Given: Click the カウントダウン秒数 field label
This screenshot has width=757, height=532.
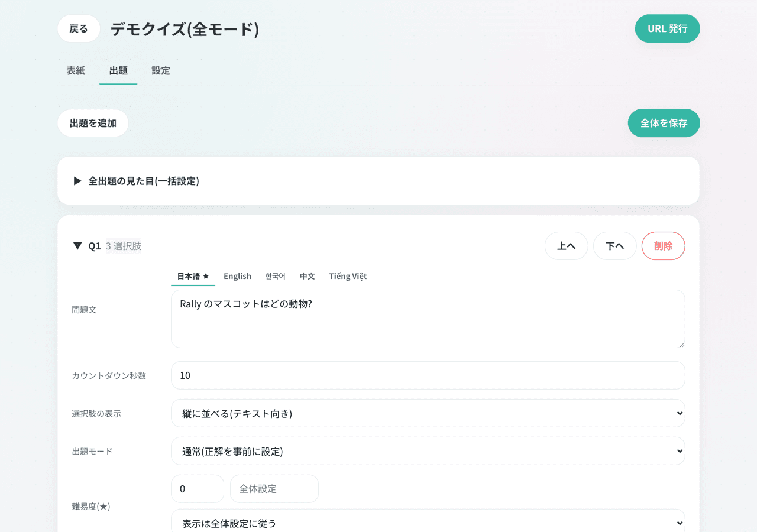Looking at the screenshot, I should [109, 376].
